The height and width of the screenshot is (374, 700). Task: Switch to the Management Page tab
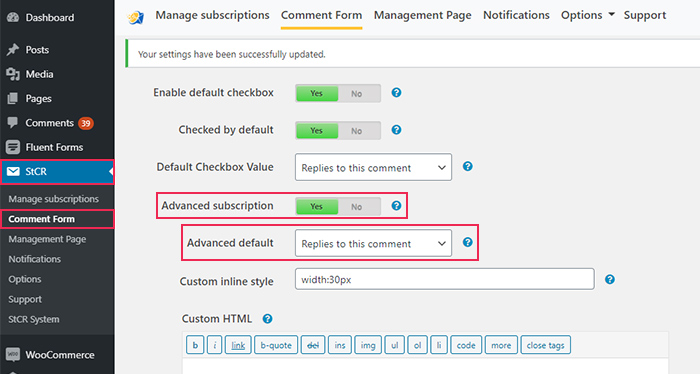coord(422,15)
